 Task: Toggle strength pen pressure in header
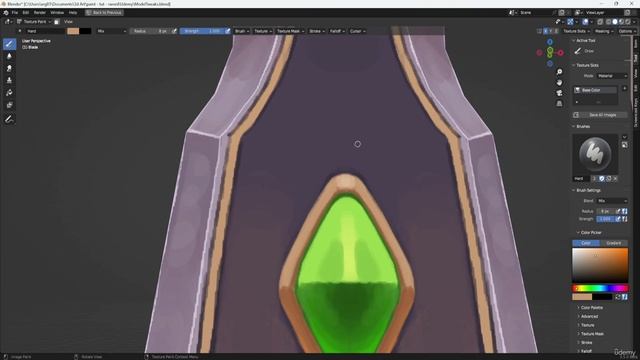(227, 31)
